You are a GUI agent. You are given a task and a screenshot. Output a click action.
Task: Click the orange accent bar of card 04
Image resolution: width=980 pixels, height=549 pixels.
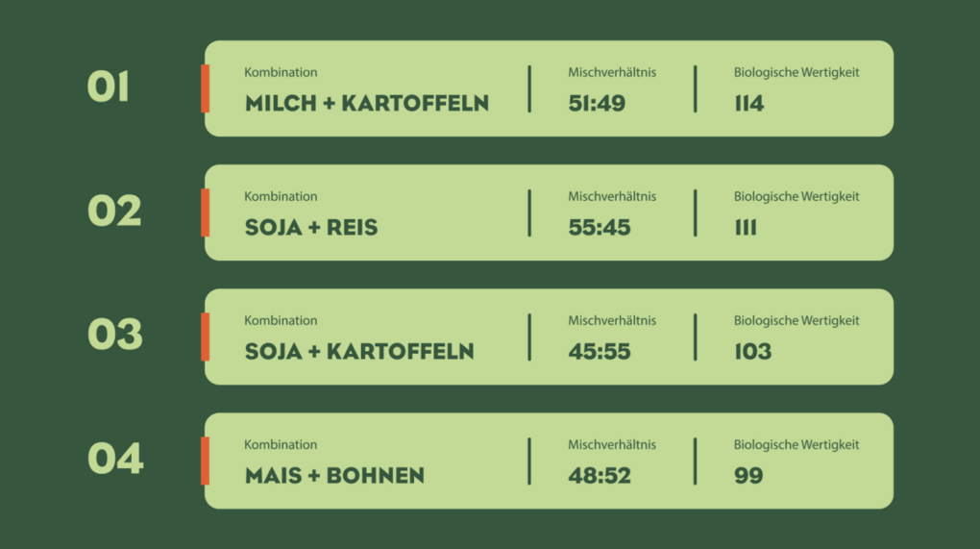pyautogui.click(x=205, y=462)
